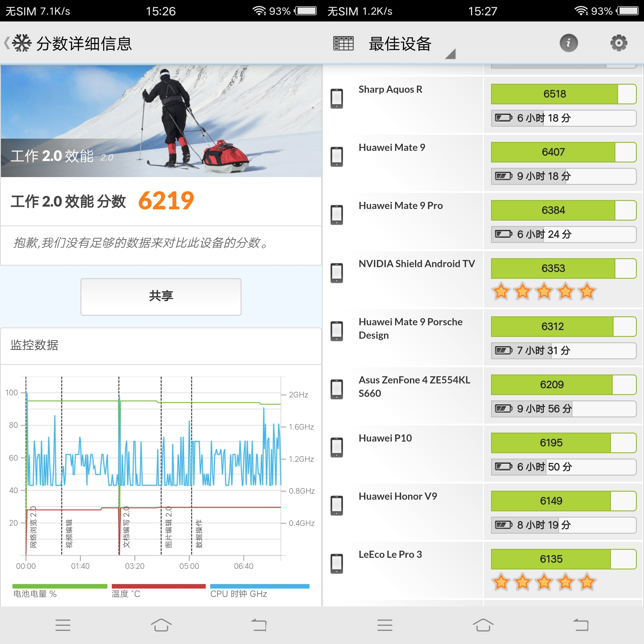
Task: Tap left screen's menu navigation button
Action: (63, 625)
